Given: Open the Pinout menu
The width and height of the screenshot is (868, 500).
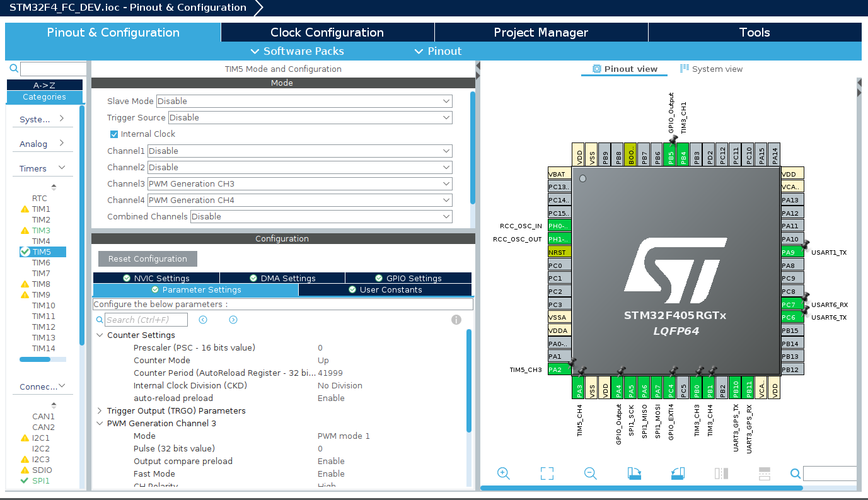Looking at the screenshot, I should tap(438, 51).
